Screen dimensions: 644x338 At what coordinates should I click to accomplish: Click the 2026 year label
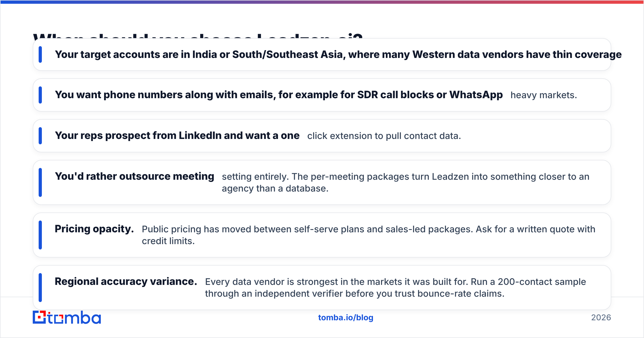click(601, 318)
